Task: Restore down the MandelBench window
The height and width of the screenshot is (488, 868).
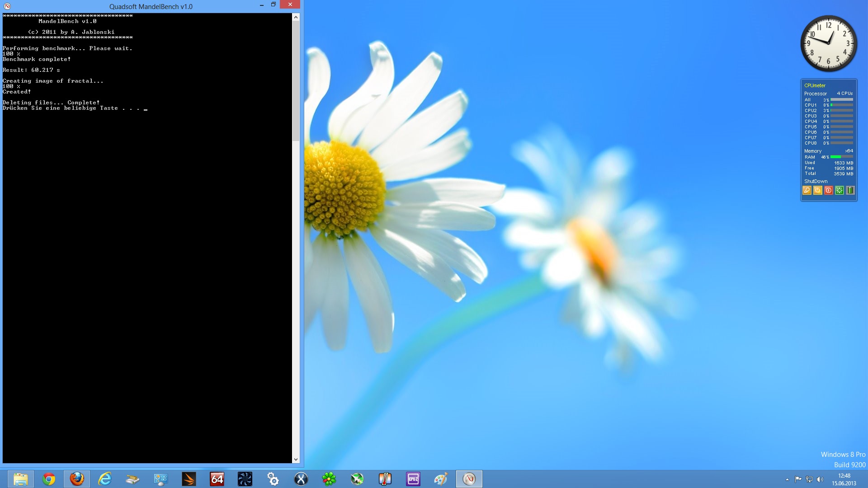Action: [x=273, y=5]
